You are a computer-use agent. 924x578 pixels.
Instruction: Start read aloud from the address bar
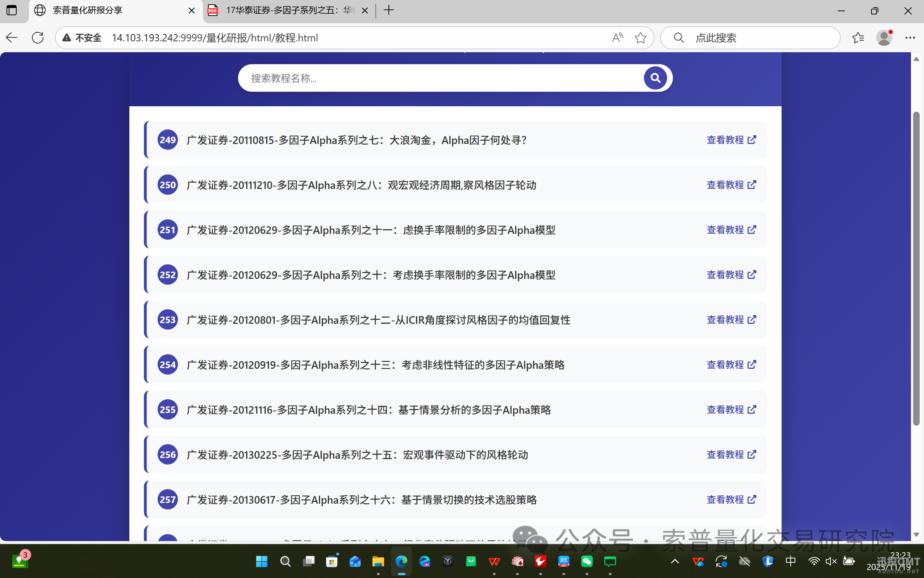click(618, 37)
